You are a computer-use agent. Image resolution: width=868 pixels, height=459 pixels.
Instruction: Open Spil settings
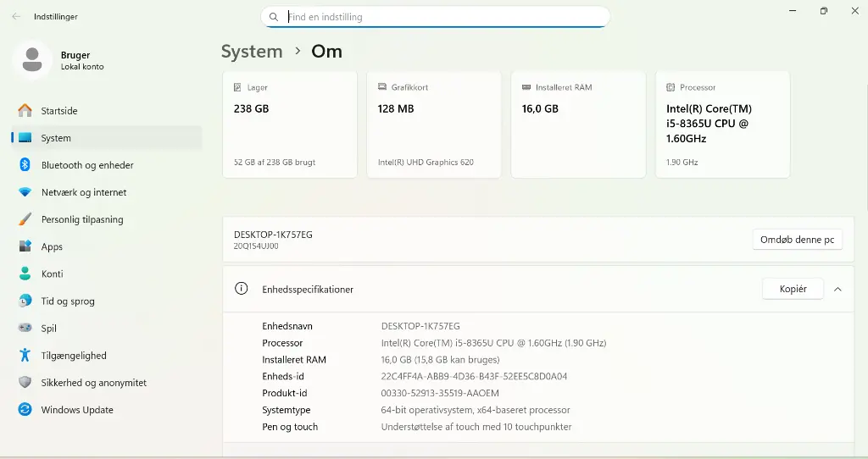[x=49, y=328]
